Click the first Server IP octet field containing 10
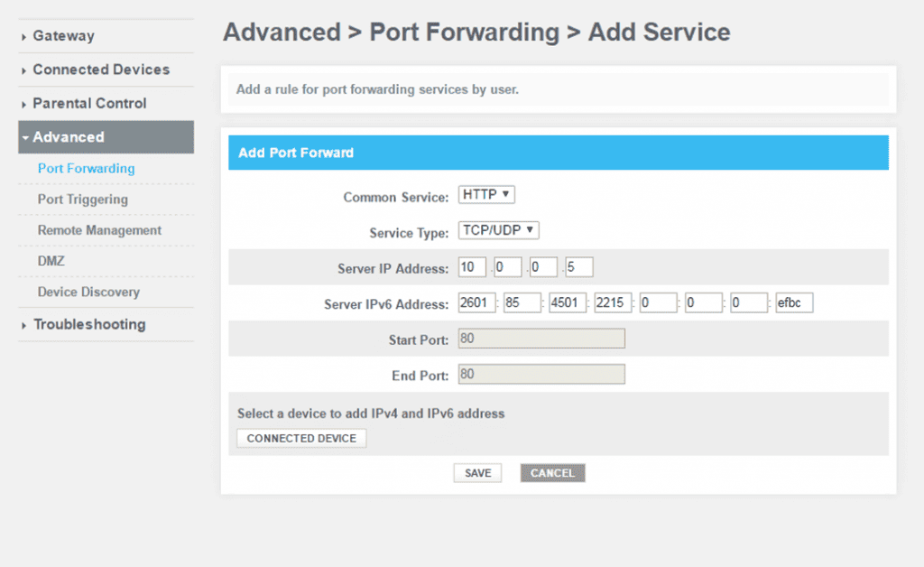The image size is (924, 567). click(x=472, y=267)
